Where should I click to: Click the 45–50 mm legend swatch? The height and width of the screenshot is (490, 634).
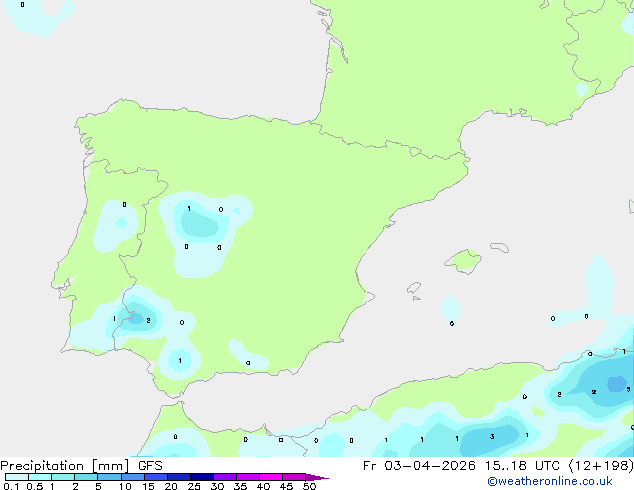pos(294,477)
